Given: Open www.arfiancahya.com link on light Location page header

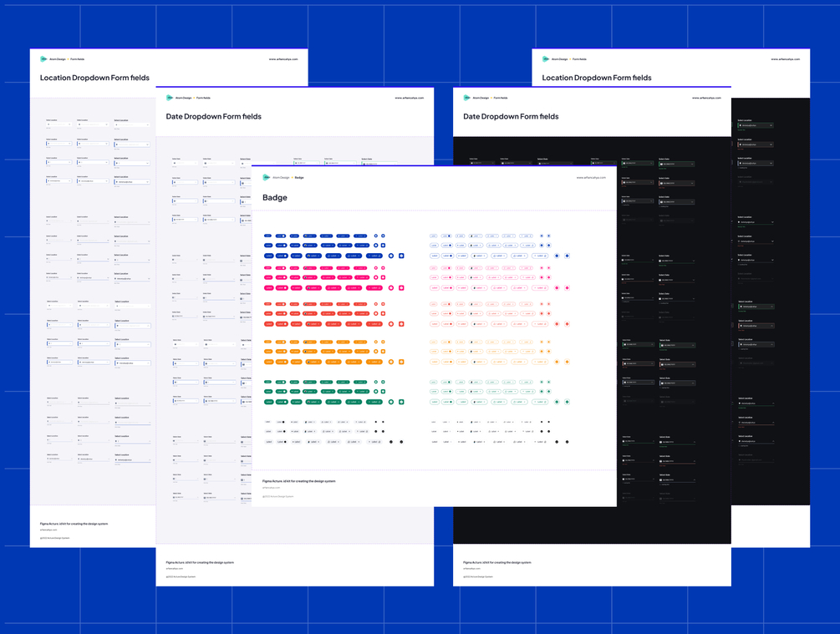Looking at the screenshot, I should coord(283,59).
